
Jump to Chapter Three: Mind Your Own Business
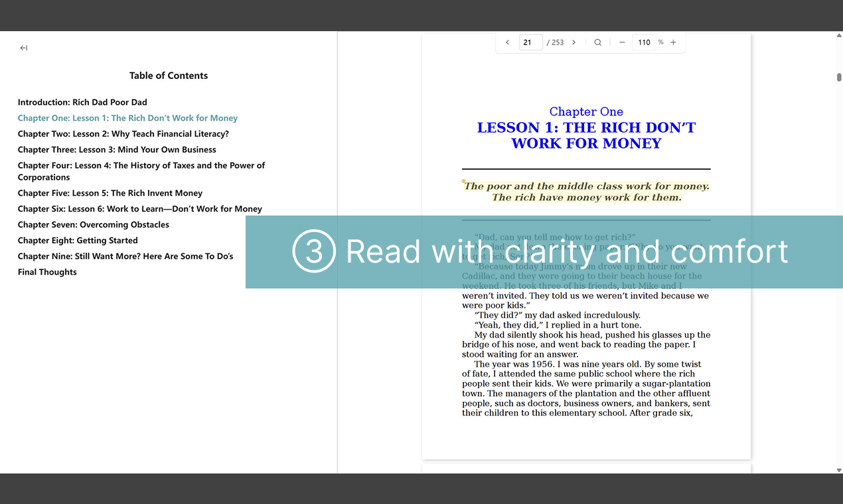[x=117, y=150]
